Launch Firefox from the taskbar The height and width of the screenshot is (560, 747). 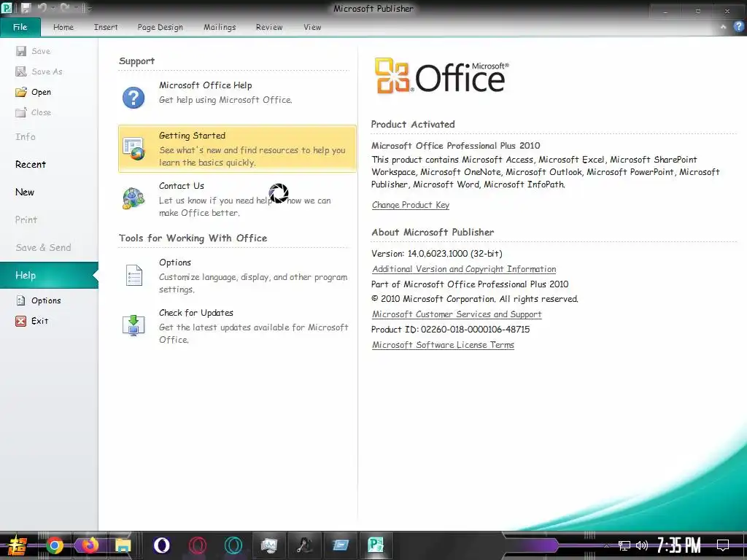click(90, 545)
